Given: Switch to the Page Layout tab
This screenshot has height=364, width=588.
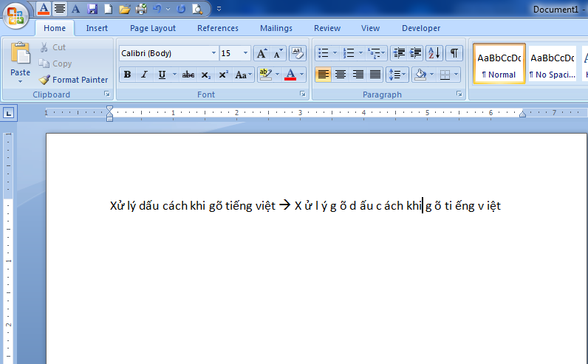Looking at the screenshot, I should [x=153, y=28].
